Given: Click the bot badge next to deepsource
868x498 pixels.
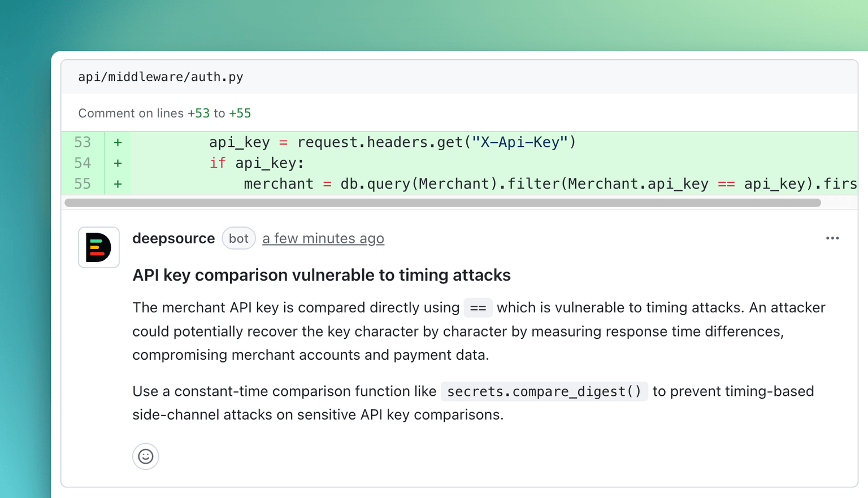Looking at the screenshot, I should [238, 238].
